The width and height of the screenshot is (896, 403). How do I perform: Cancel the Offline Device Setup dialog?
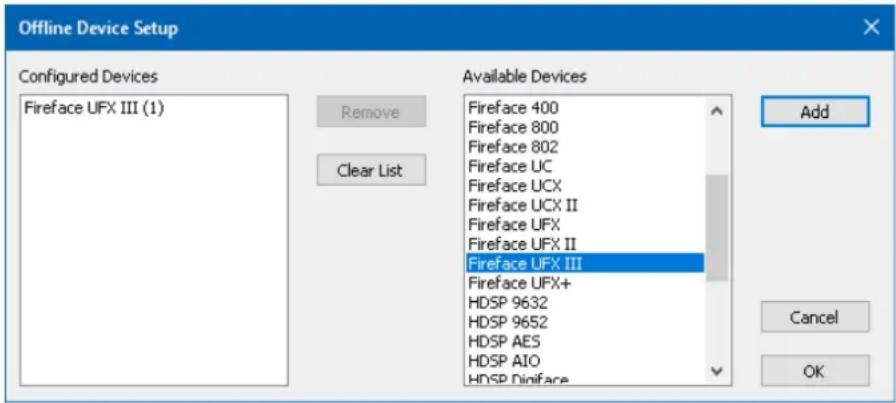(815, 317)
